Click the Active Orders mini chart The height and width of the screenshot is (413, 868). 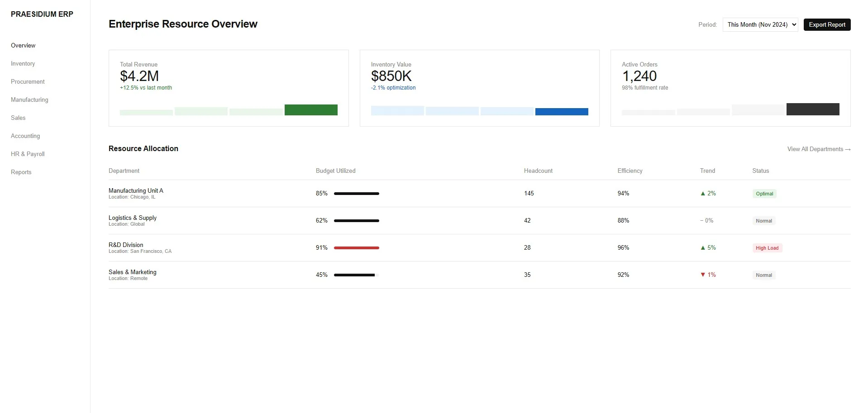click(730, 109)
